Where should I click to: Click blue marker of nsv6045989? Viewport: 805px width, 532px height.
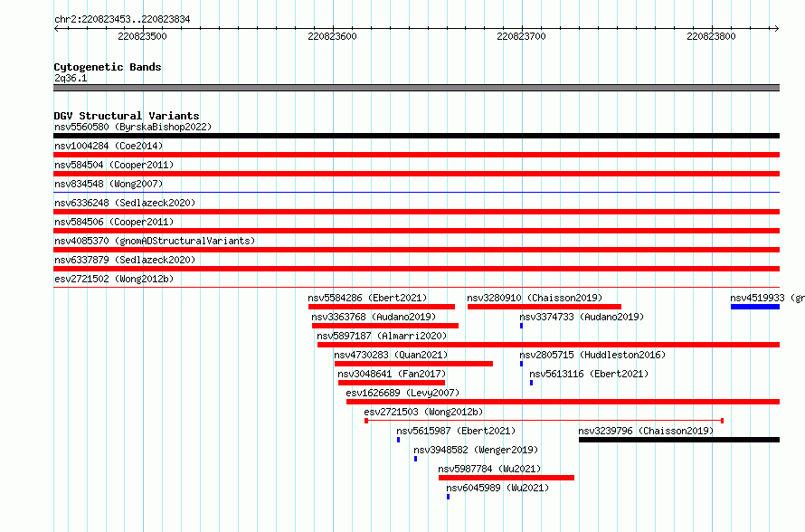(x=449, y=497)
